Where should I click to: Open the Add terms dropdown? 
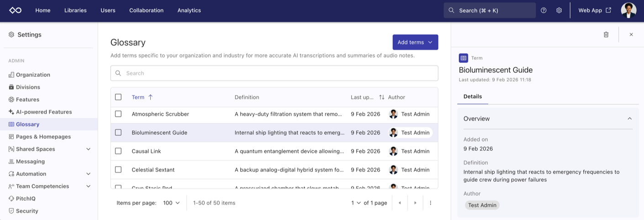click(415, 42)
